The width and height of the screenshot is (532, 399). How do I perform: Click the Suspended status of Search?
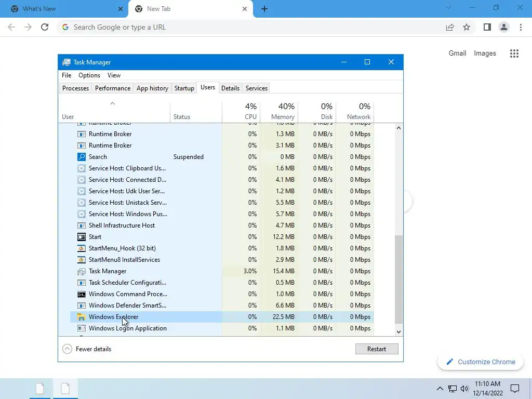[x=188, y=157]
